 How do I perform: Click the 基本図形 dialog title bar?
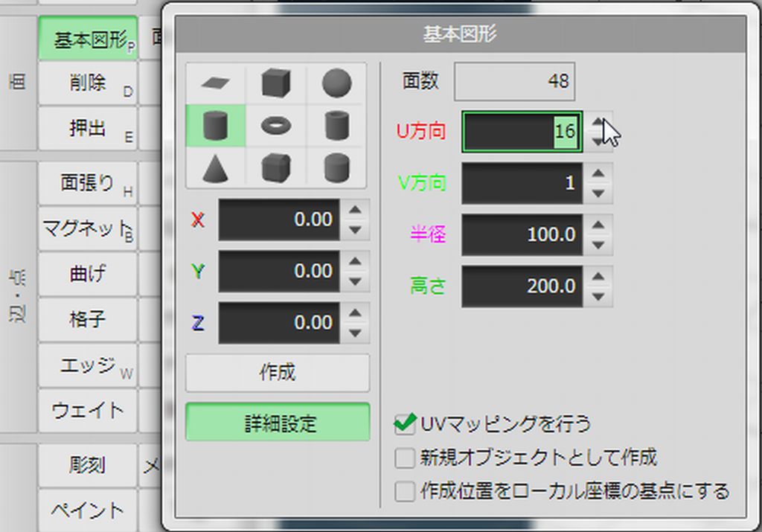point(460,34)
